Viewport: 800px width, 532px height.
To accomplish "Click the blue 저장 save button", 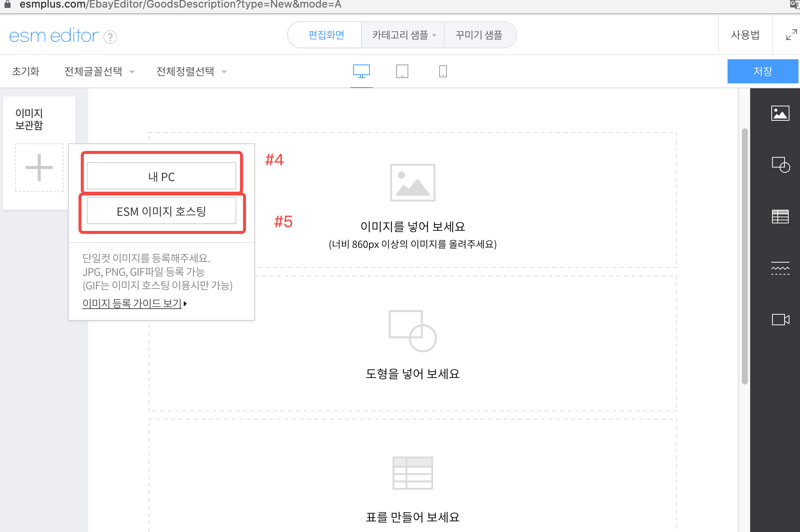I will [763, 71].
